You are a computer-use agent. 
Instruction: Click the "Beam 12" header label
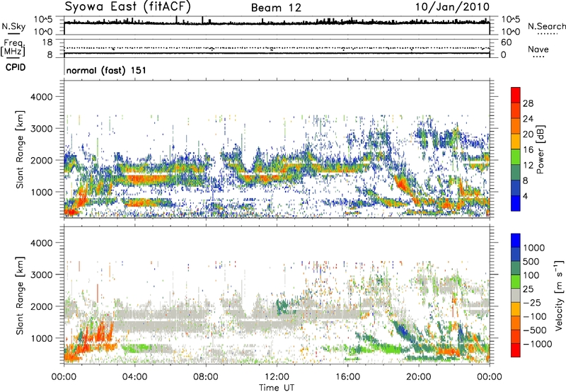276,8
